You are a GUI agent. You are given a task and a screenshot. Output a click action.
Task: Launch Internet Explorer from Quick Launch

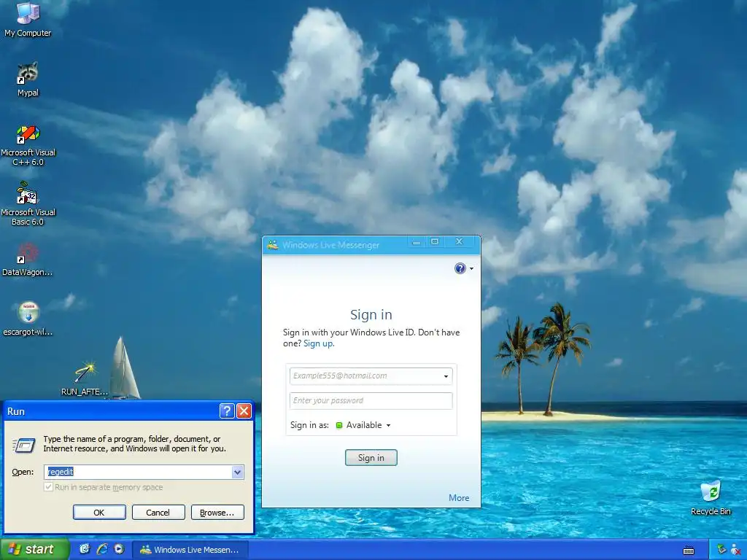pyautogui.click(x=102, y=549)
